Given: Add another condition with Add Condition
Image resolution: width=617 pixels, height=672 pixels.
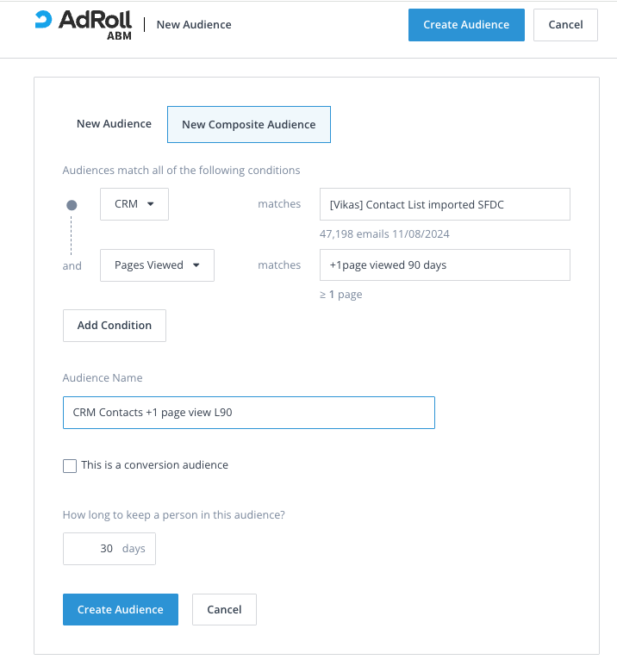Looking at the screenshot, I should (115, 326).
